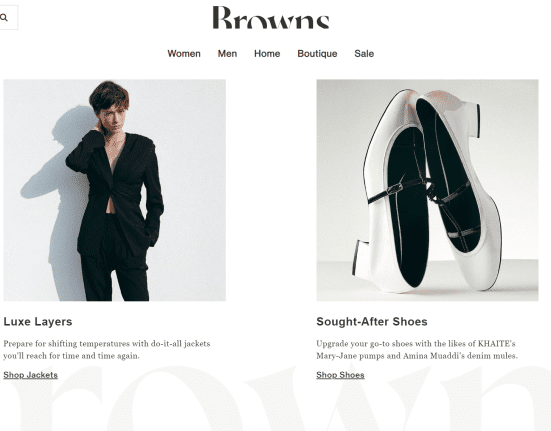Click the do-it-all jackets description text
This screenshot has height=431, width=551.
point(107,350)
